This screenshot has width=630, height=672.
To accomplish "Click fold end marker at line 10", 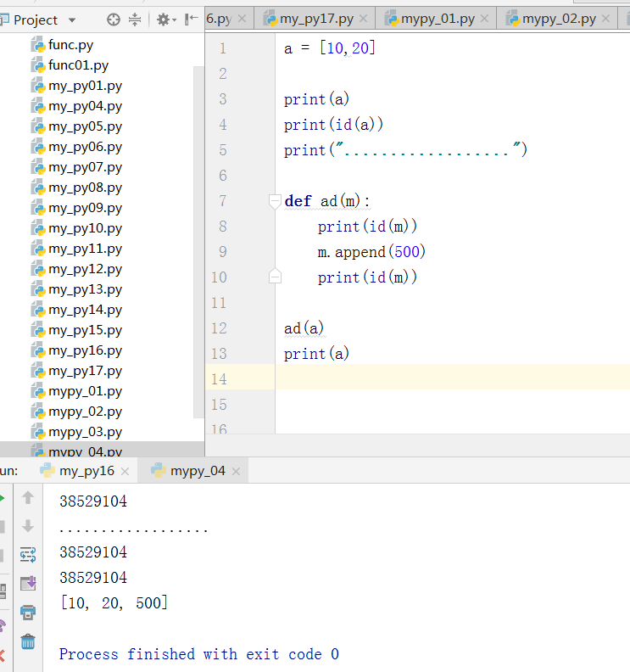I will [275, 277].
